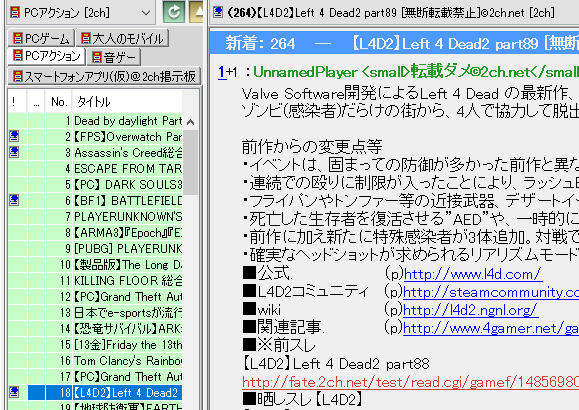Open thread 14 【恐竜サバイバル】ARK
This screenshot has width=579, height=410.
point(128,329)
